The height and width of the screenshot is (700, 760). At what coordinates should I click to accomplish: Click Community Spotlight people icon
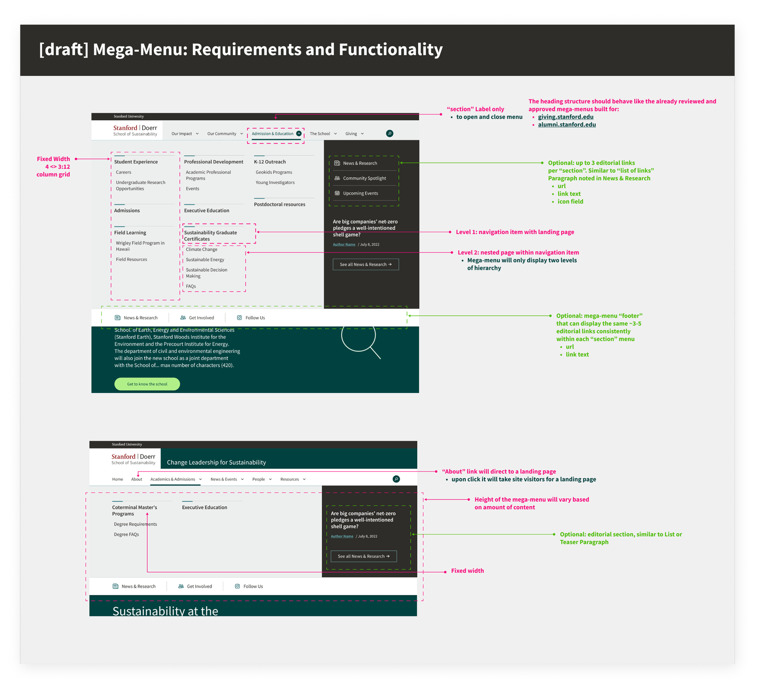click(337, 178)
